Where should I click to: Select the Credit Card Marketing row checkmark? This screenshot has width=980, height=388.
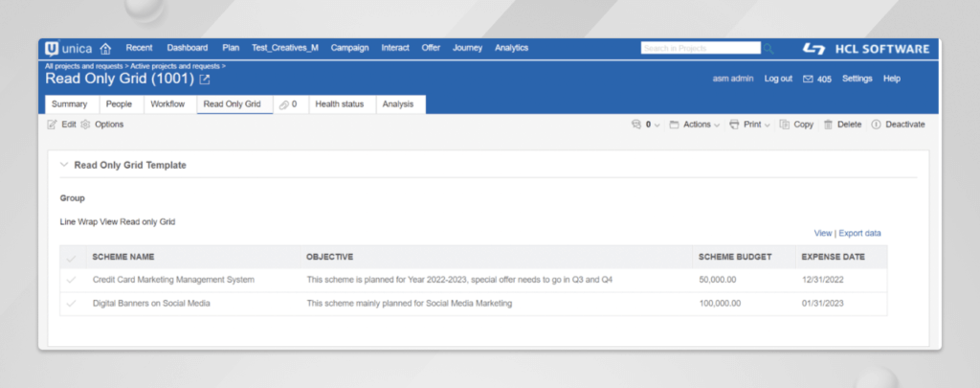(71, 280)
